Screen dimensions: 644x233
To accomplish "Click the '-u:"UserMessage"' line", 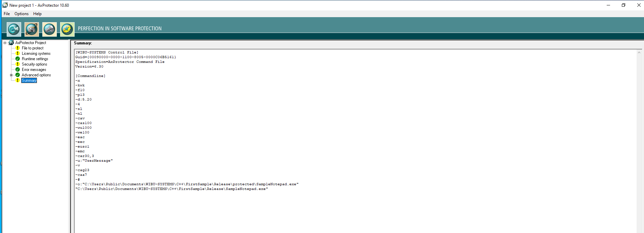I will [x=94, y=161].
